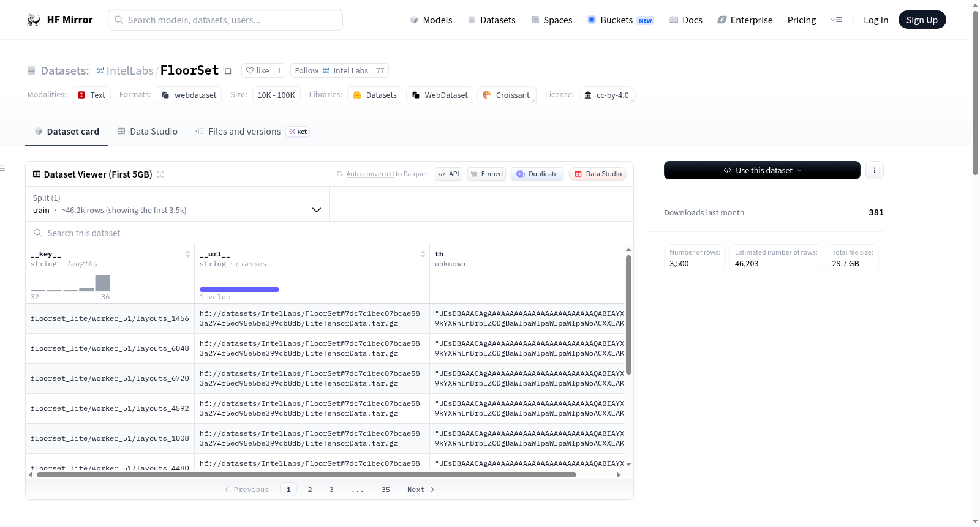Go to page 2 of the table
Viewport: 980px width, 527px height.
click(x=310, y=490)
